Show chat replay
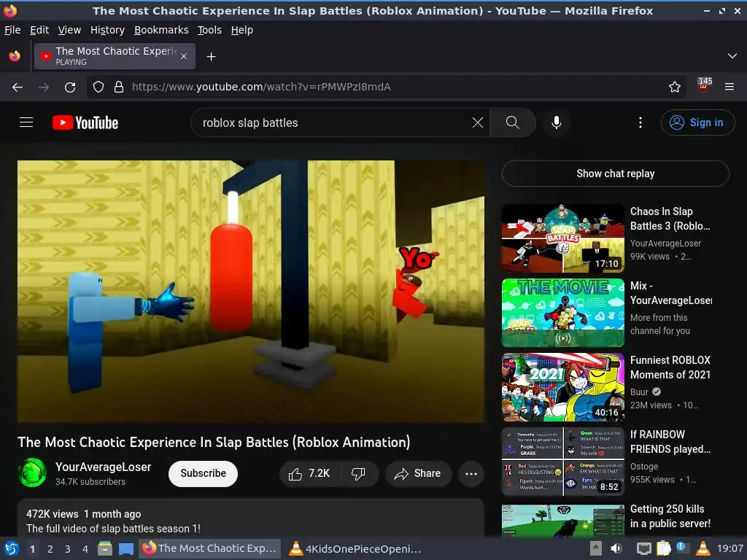Viewport: 747px width, 560px height. click(x=615, y=174)
